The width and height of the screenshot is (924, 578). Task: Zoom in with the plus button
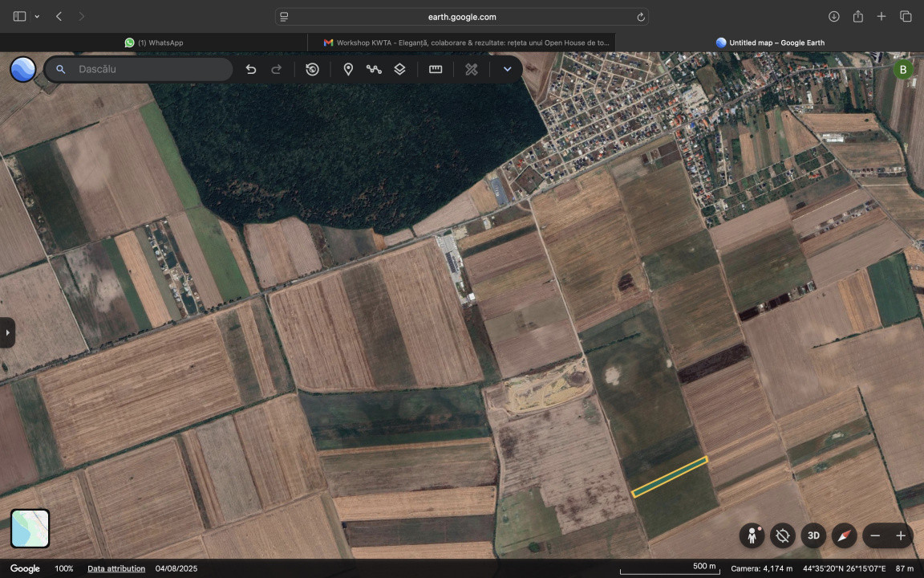coord(901,535)
